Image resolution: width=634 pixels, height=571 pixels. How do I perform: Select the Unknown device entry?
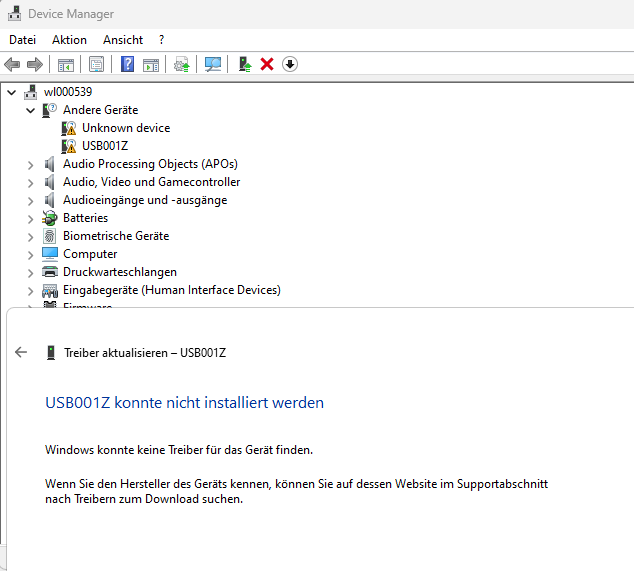point(126,128)
